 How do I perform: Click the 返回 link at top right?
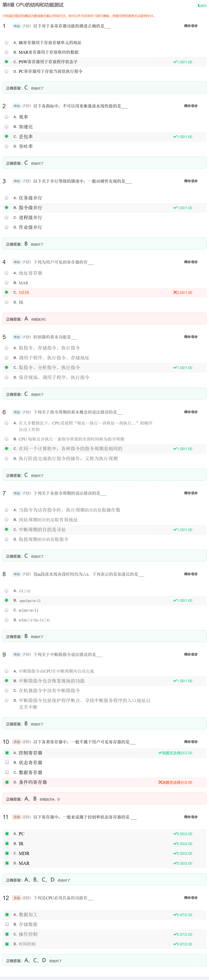[202, 5]
